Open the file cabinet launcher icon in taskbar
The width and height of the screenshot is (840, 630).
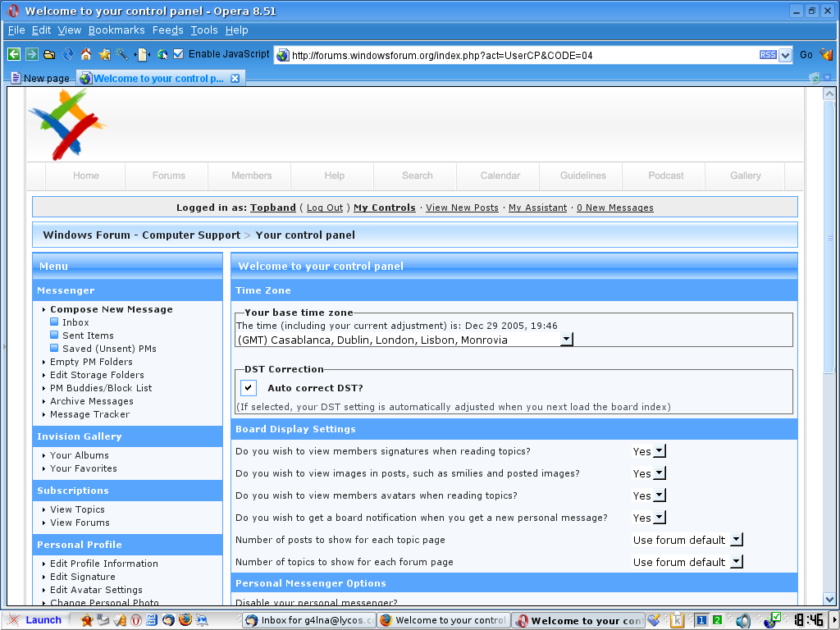(x=152, y=620)
